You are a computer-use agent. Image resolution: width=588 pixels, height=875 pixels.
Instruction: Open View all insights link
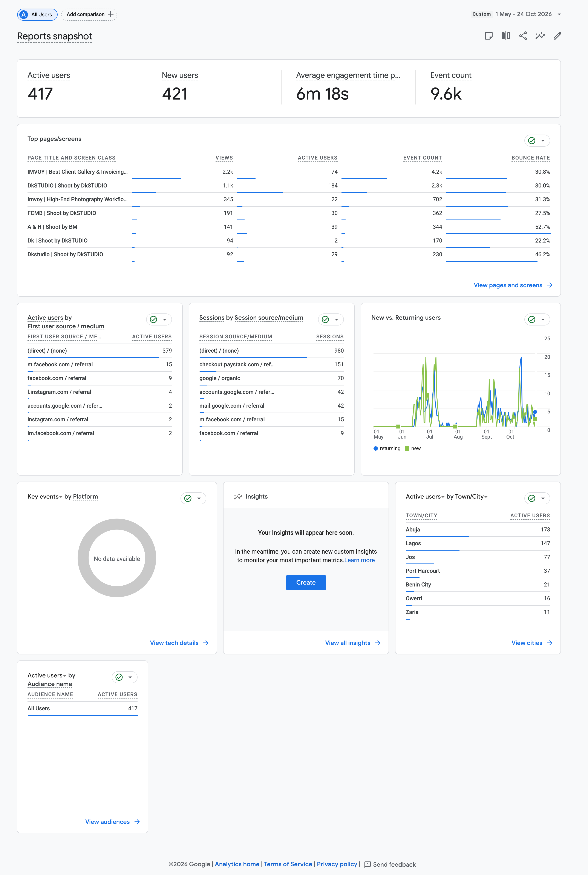[x=352, y=643]
